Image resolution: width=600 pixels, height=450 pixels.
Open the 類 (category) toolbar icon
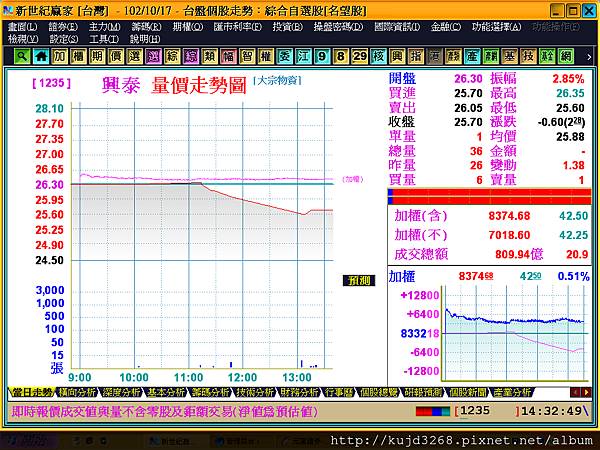[x=210, y=57]
